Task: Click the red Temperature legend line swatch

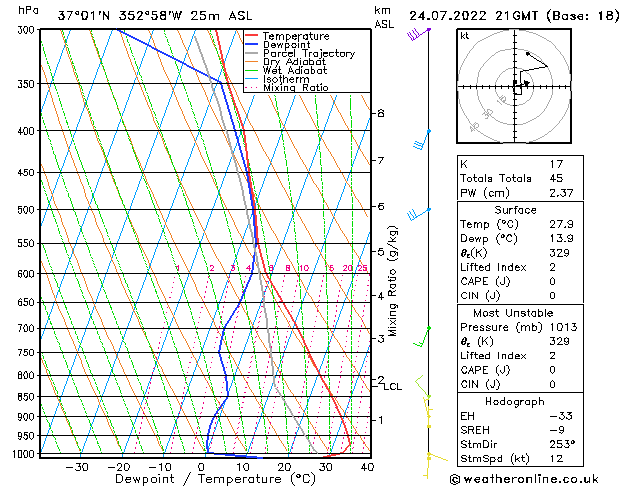Action: (x=252, y=35)
